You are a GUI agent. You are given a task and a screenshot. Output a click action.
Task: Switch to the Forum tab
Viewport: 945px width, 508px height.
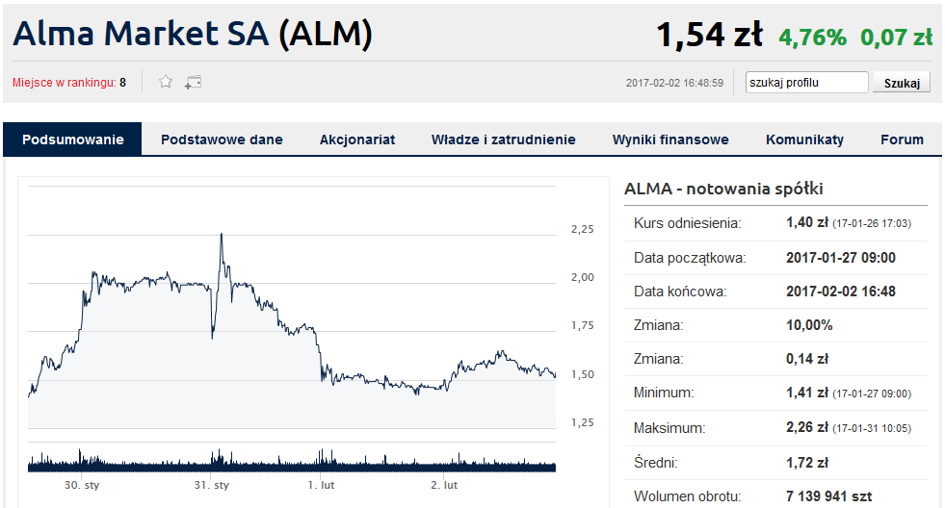(902, 140)
